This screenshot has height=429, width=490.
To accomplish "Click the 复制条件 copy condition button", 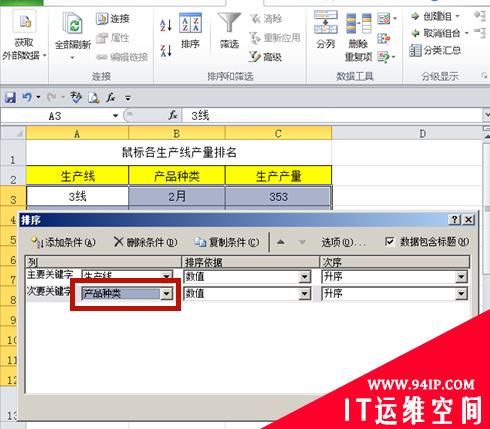I will 227,242.
